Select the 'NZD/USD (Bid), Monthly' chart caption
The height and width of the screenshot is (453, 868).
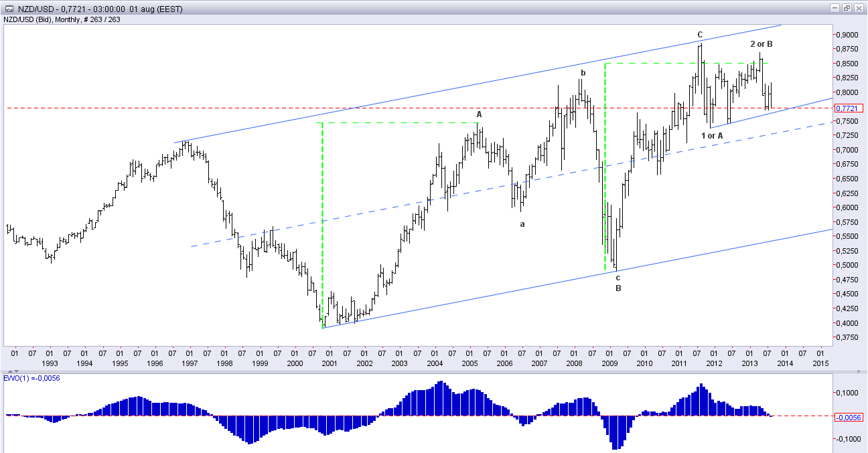(42, 19)
